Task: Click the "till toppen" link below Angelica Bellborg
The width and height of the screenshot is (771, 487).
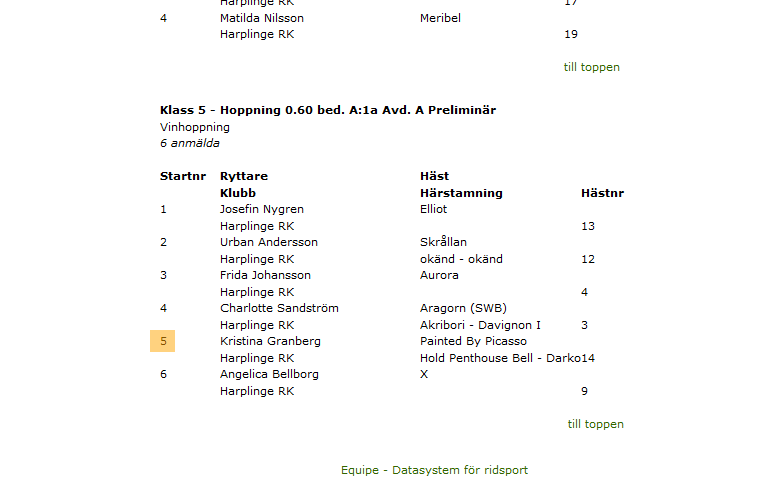Action: [595, 424]
